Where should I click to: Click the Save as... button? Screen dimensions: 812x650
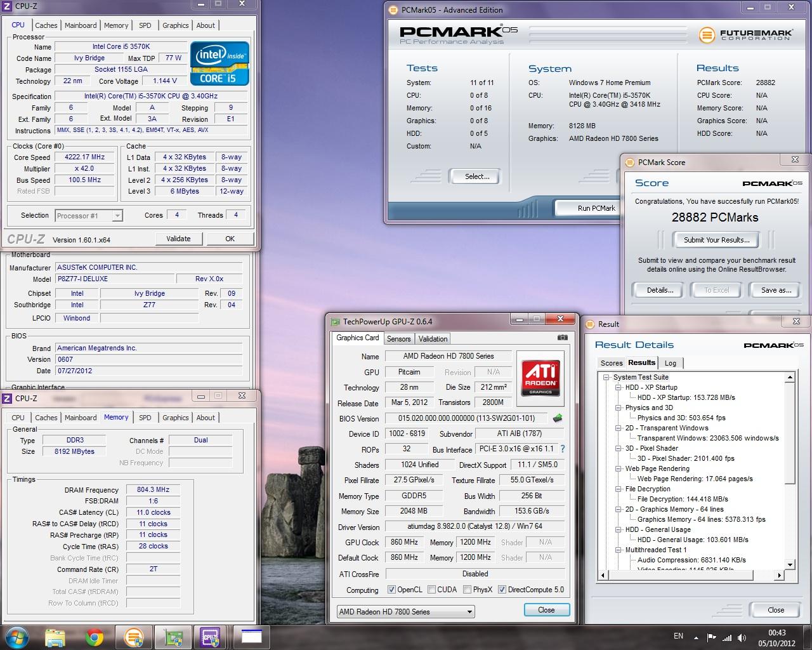[776, 290]
